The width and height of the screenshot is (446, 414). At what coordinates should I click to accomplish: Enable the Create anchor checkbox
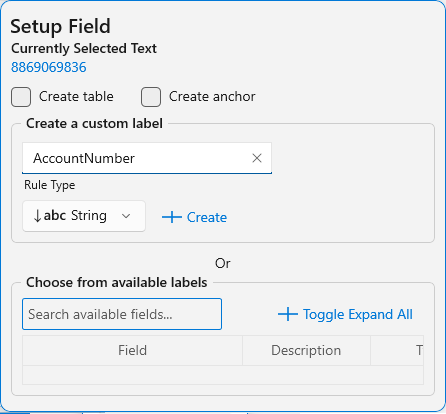[x=151, y=97]
